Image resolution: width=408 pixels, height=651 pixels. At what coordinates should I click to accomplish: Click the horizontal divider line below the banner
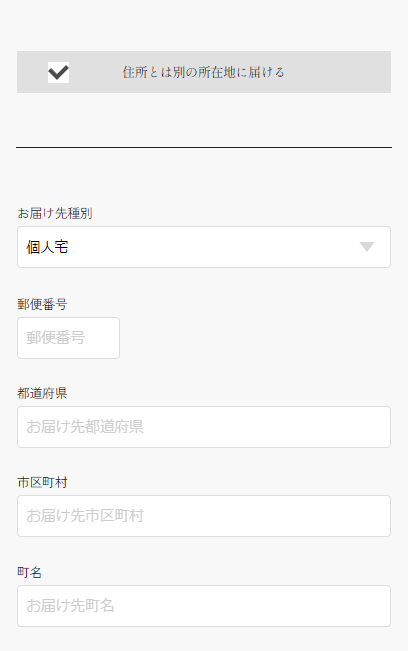[x=204, y=147]
